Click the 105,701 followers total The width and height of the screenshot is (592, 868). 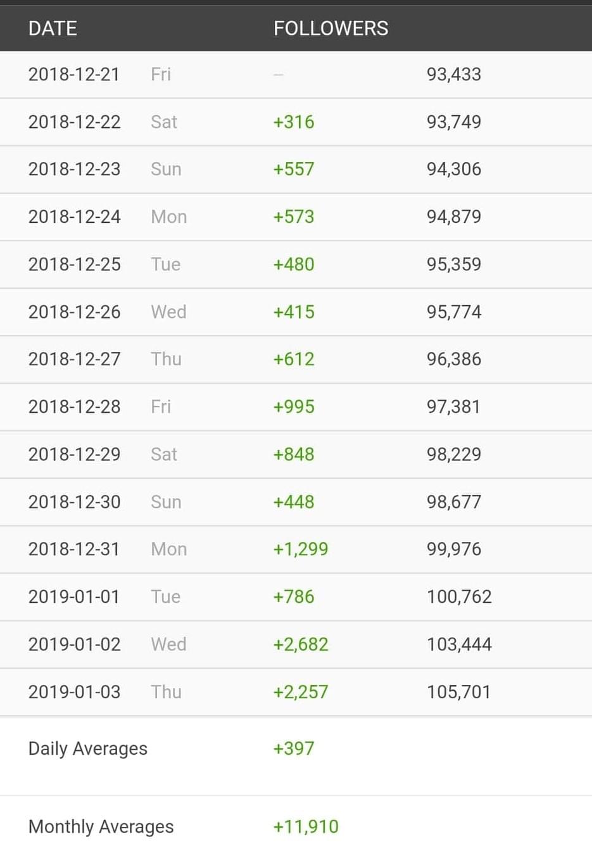[x=459, y=691]
